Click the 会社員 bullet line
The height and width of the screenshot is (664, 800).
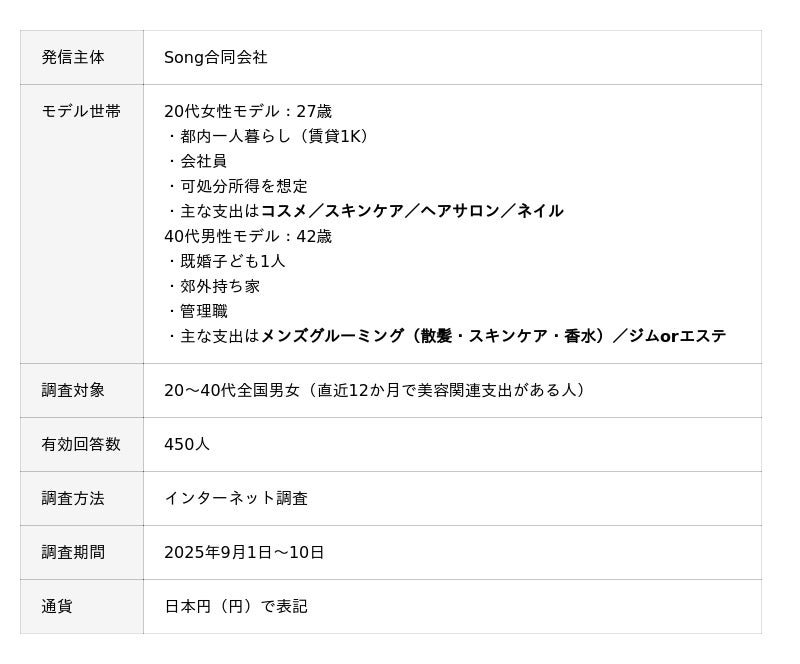coord(203,162)
